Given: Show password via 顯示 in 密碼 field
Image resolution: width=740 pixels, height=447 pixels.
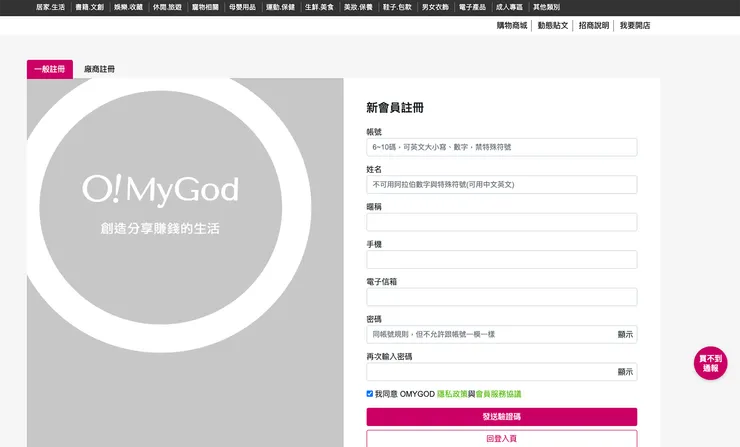Looking at the screenshot, I should coord(625,334).
